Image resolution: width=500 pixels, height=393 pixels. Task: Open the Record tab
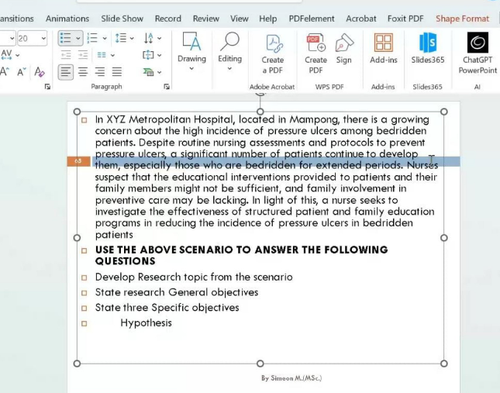click(x=168, y=19)
